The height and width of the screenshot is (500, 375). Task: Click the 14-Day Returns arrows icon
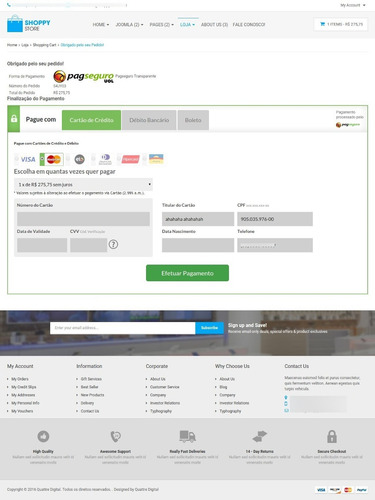pyautogui.click(x=260, y=436)
